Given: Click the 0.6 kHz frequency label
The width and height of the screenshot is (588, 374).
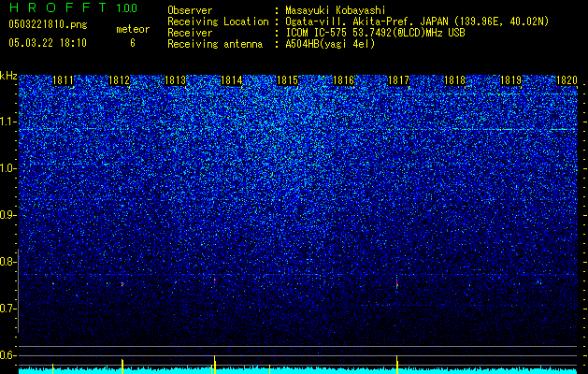Looking at the screenshot, I should tap(8, 355).
